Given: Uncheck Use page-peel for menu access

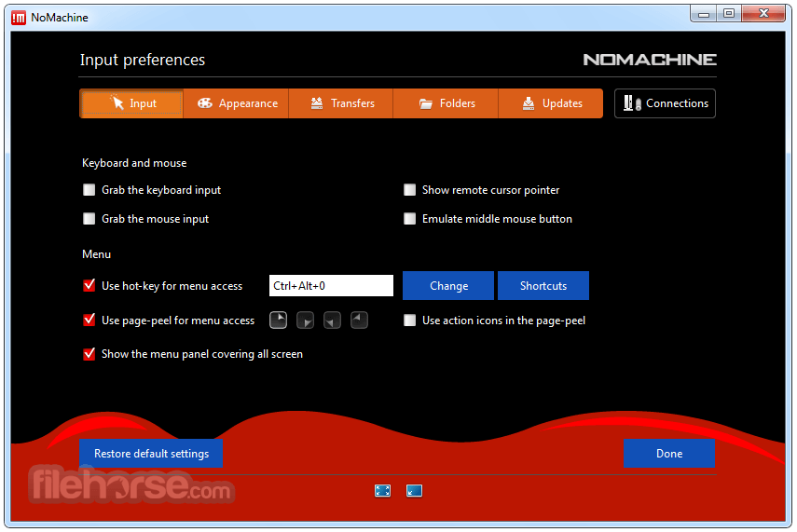Looking at the screenshot, I should pyautogui.click(x=89, y=321).
